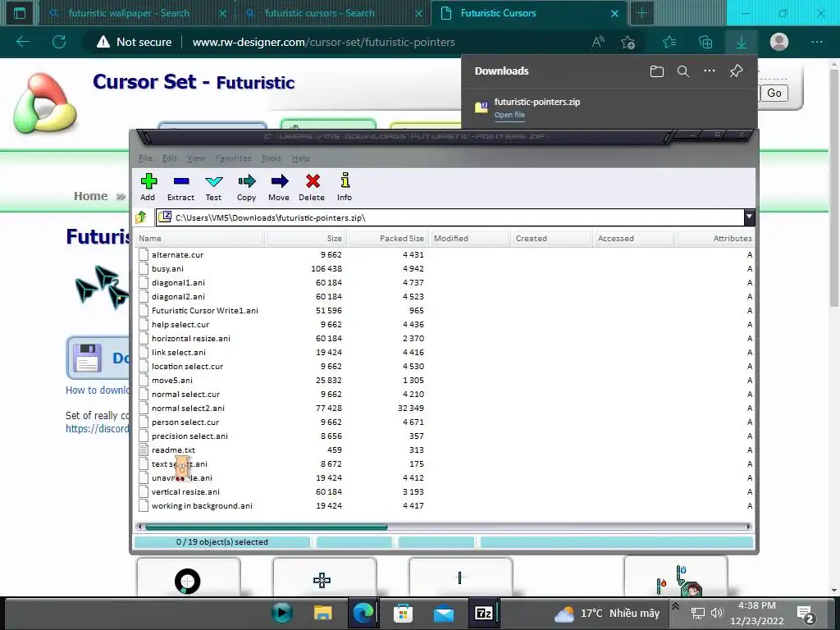Screen dimensions: 840x630
Task: Go back to previous page
Action: pos(23,42)
